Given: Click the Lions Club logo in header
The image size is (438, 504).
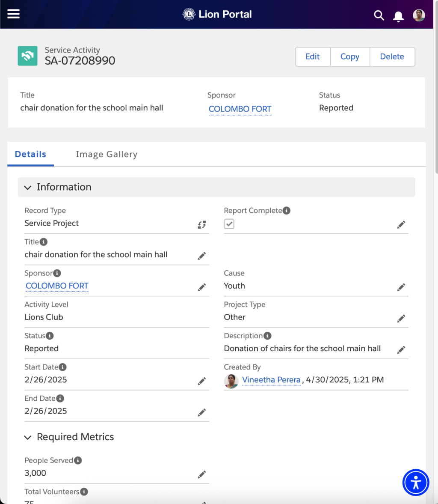Looking at the screenshot, I should point(189,14).
